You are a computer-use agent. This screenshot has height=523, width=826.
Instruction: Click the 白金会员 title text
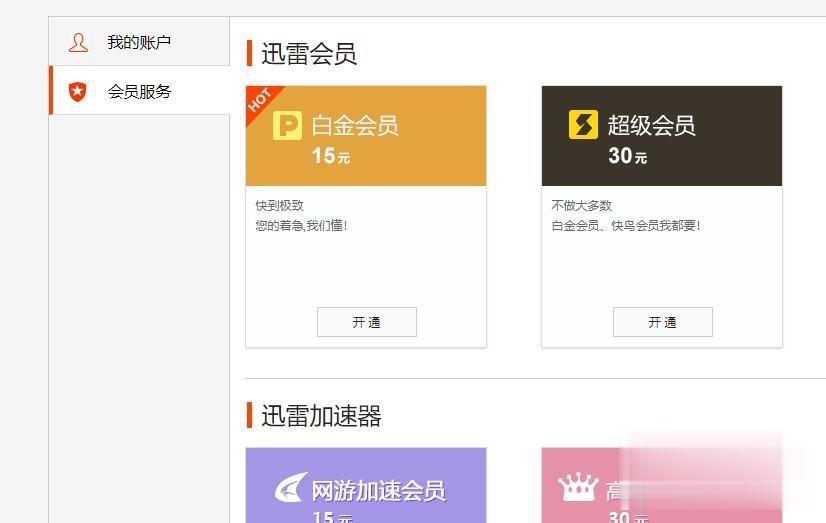click(355, 126)
